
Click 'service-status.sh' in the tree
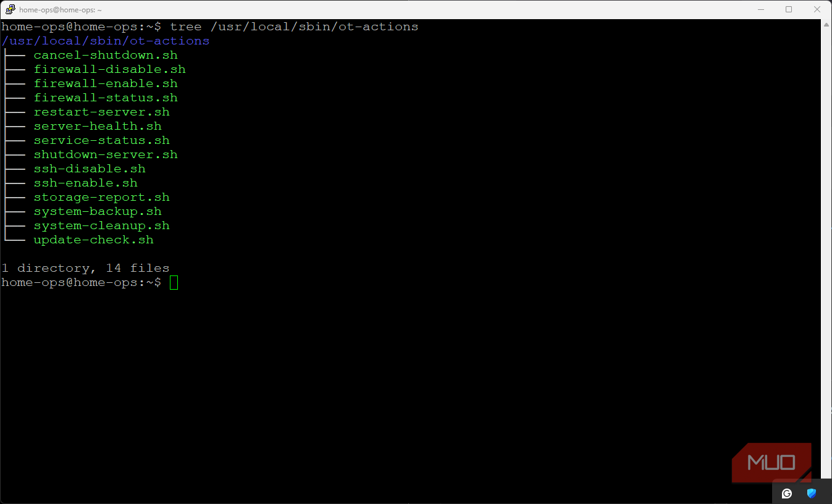101,140
